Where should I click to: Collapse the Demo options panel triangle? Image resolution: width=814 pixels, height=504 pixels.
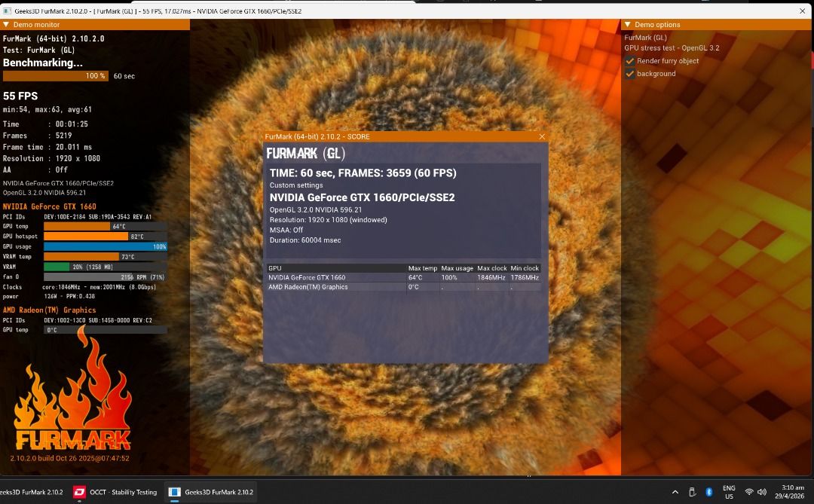click(x=627, y=24)
